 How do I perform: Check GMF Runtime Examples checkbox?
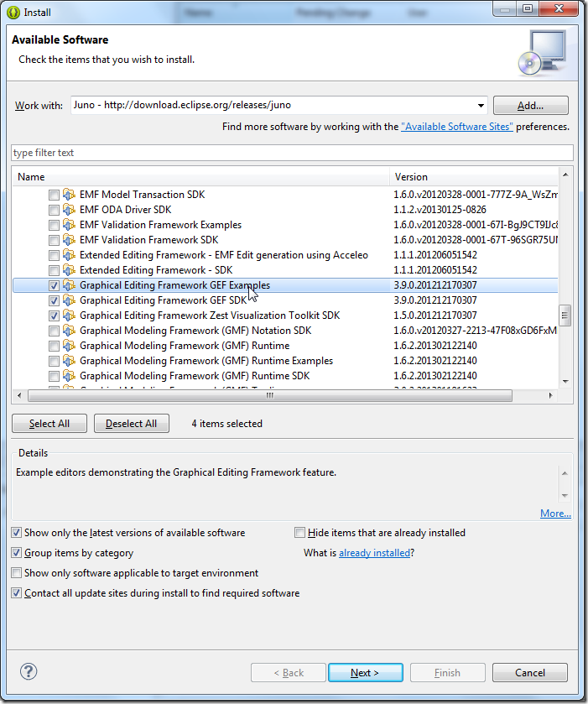click(54, 361)
